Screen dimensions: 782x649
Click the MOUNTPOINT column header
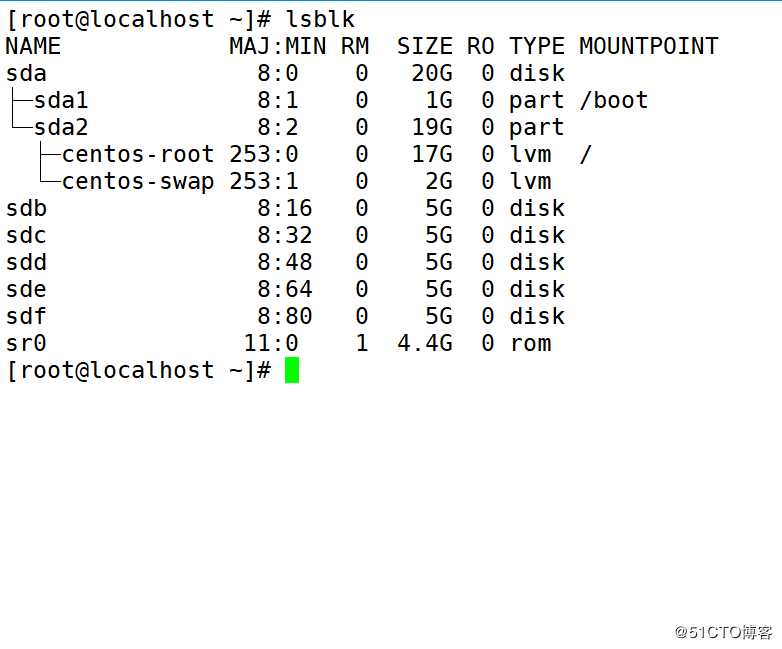click(x=648, y=46)
